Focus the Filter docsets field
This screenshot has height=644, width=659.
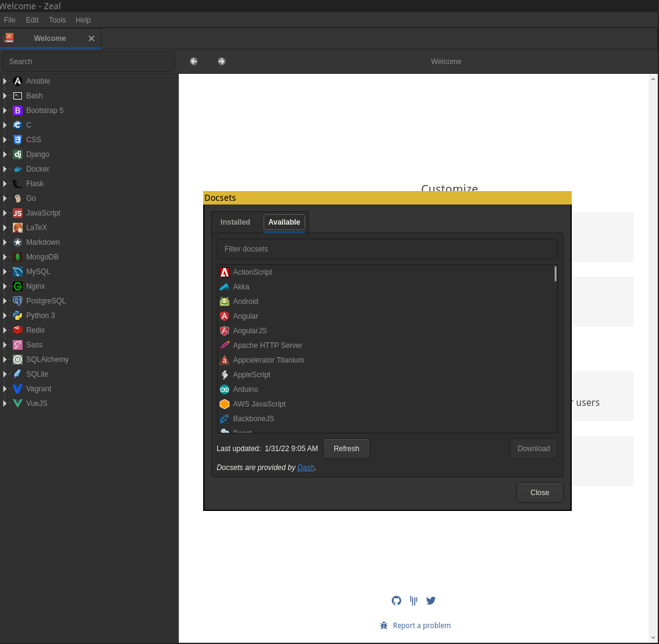tap(387, 249)
